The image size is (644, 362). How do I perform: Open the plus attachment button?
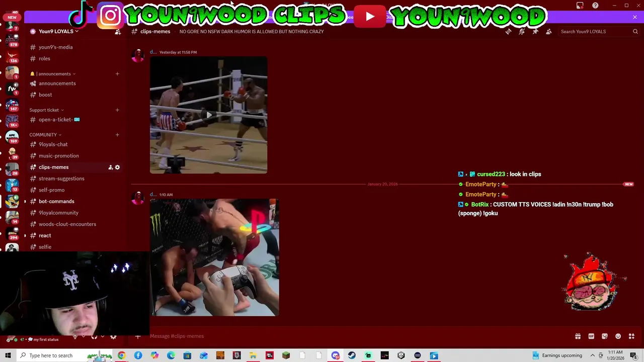pyautogui.click(x=138, y=336)
